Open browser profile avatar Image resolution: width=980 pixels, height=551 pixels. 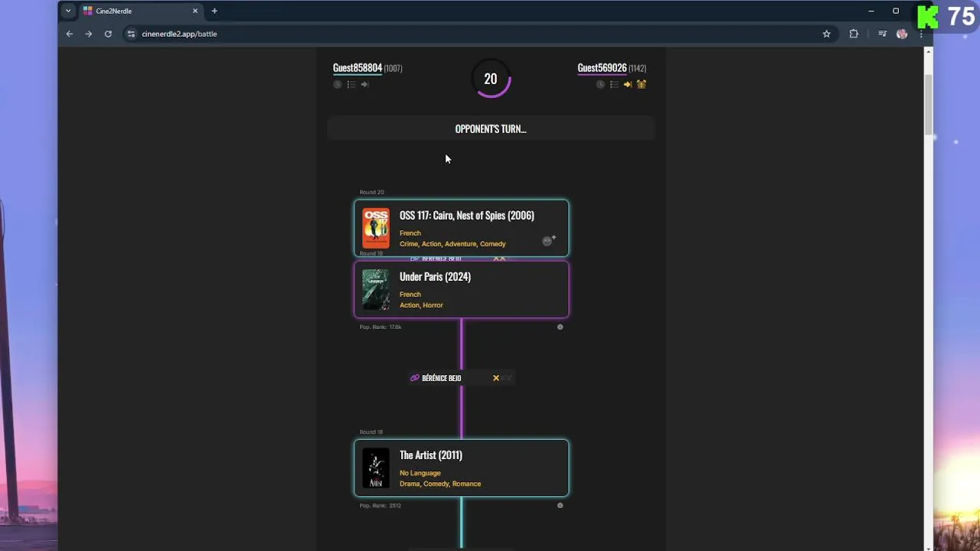[902, 34]
